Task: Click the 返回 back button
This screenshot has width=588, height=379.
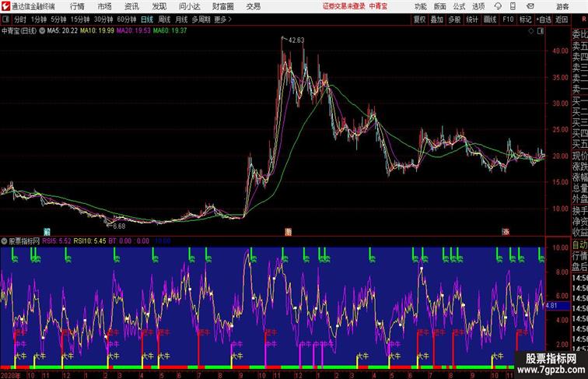Action: coord(562,19)
